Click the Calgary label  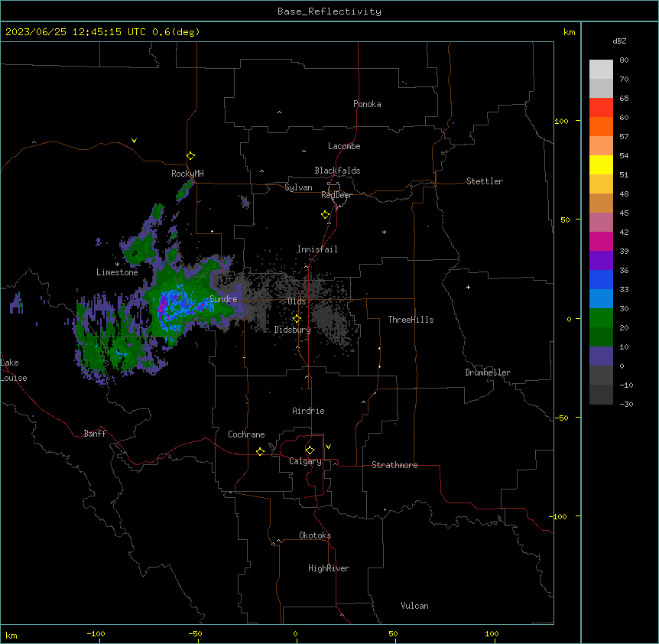305,461
